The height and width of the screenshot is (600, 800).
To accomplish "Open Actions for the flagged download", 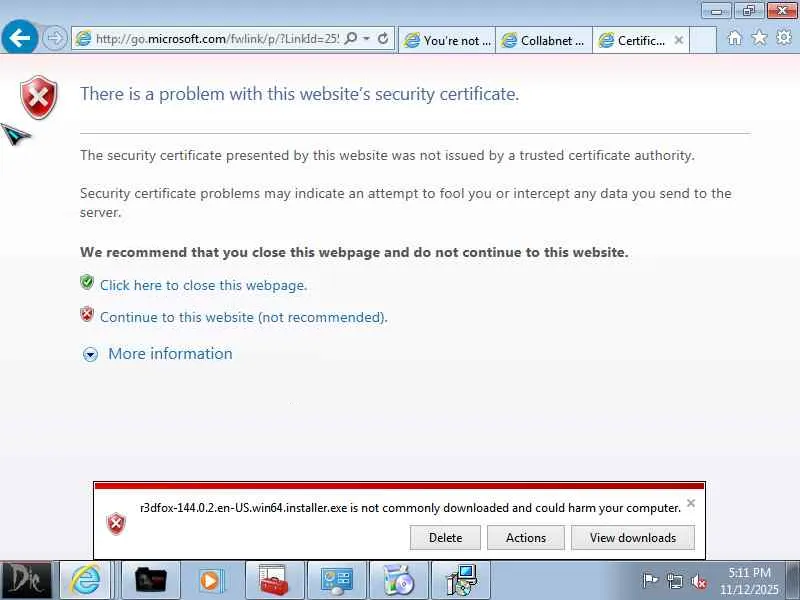I will click(x=526, y=538).
